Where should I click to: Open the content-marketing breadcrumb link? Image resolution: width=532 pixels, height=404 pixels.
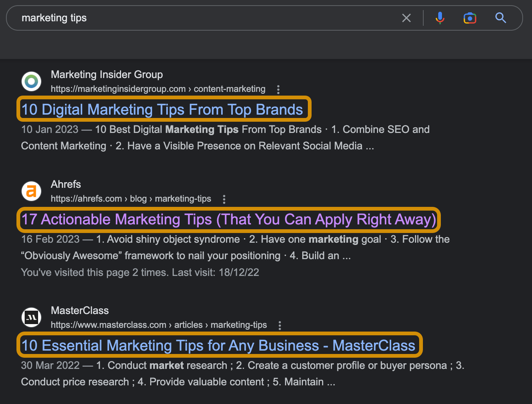click(229, 89)
